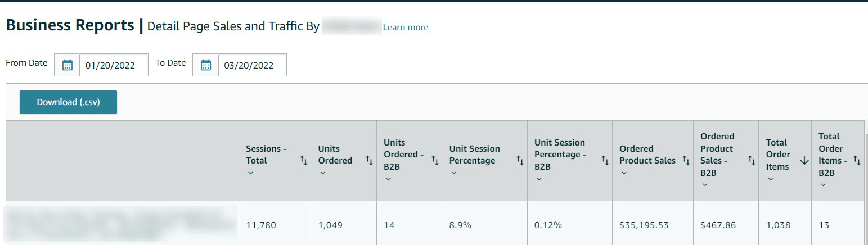Sort by Unit Session Percentage arrows
The width and height of the screenshot is (868, 245).
click(520, 161)
